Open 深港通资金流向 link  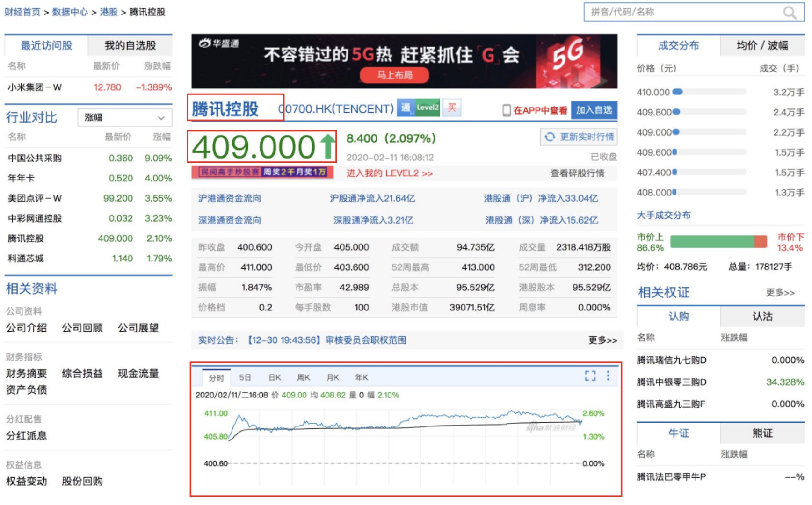pyautogui.click(x=230, y=220)
